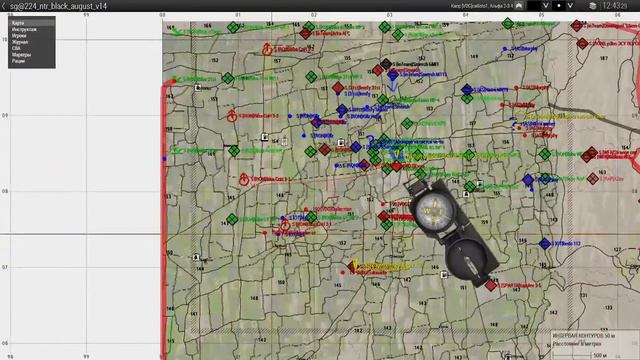
Task: Select the hatched brown diamond near the right edge
Action: tap(593, 178)
